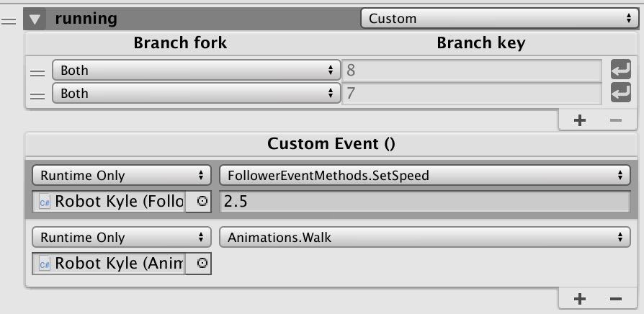
Task: Click the return icon for branch key 7
Action: click(621, 92)
